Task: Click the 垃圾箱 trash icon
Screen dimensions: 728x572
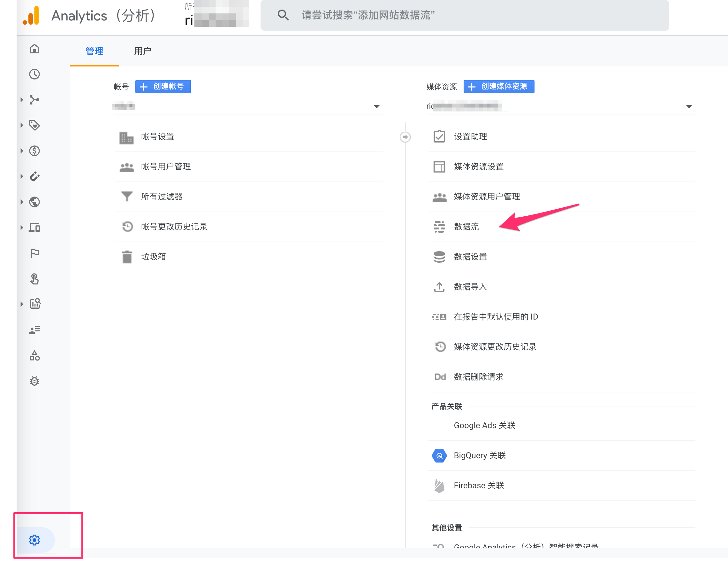Action: click(127, 257)
